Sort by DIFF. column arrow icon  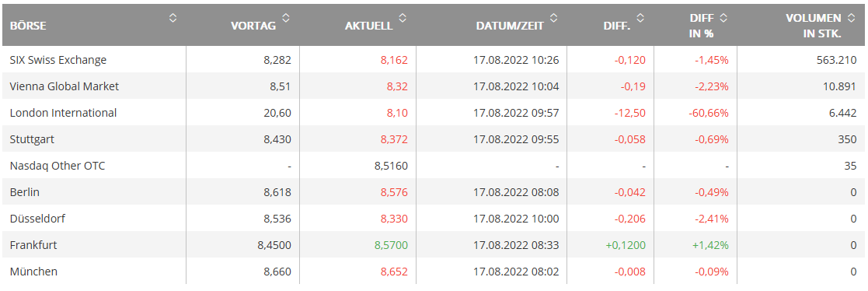(x=640, y=19)
